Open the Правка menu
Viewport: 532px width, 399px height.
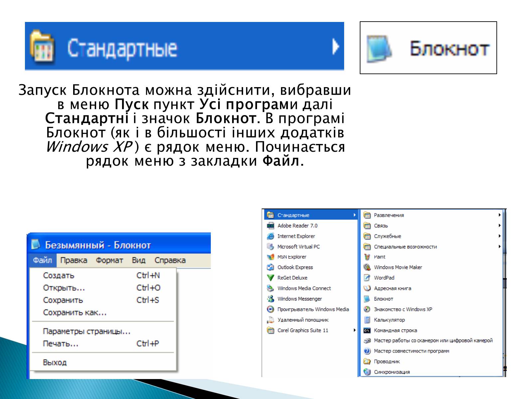click(x=73, y=260)
